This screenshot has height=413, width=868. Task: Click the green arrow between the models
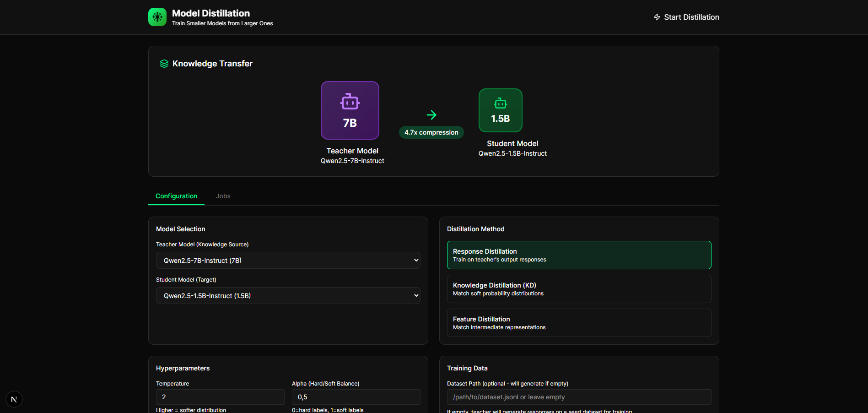[x=431, y=115]
